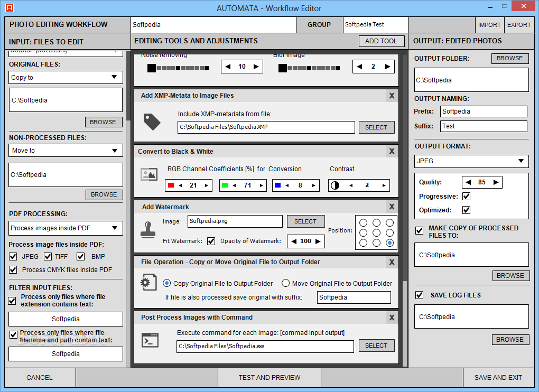Open the Non-Processed Files 'Move to' dropdown
This screenshot has width=539, height=392.
click(66, 151)
